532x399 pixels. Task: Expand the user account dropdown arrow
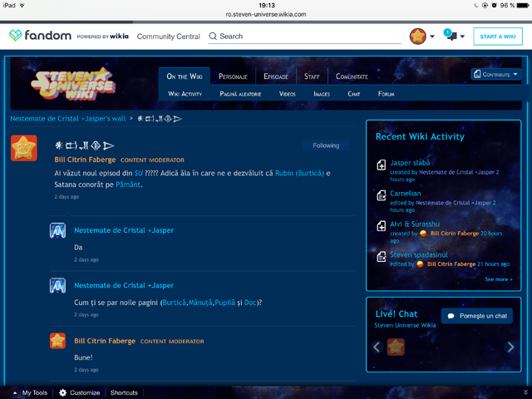pyautogui.click(x=432, y=37)
